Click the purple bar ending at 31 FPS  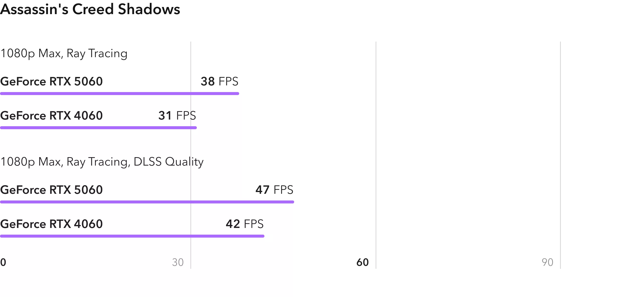tap(98, 128)
